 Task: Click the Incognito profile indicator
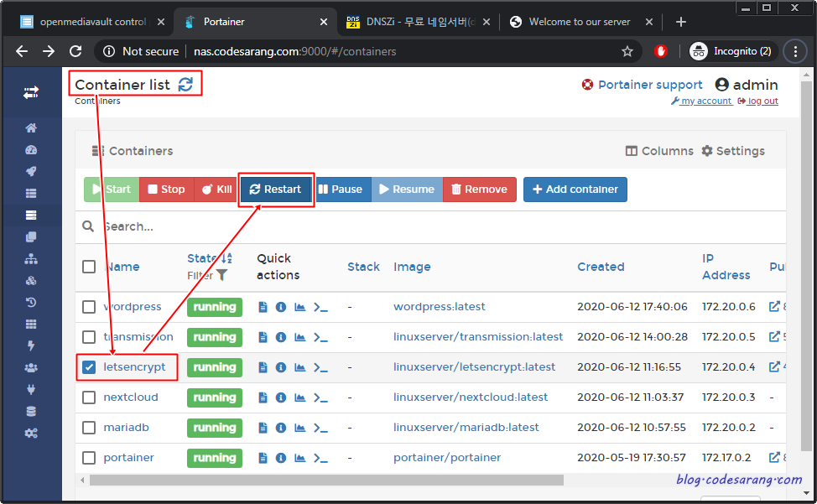pos(732,51)
